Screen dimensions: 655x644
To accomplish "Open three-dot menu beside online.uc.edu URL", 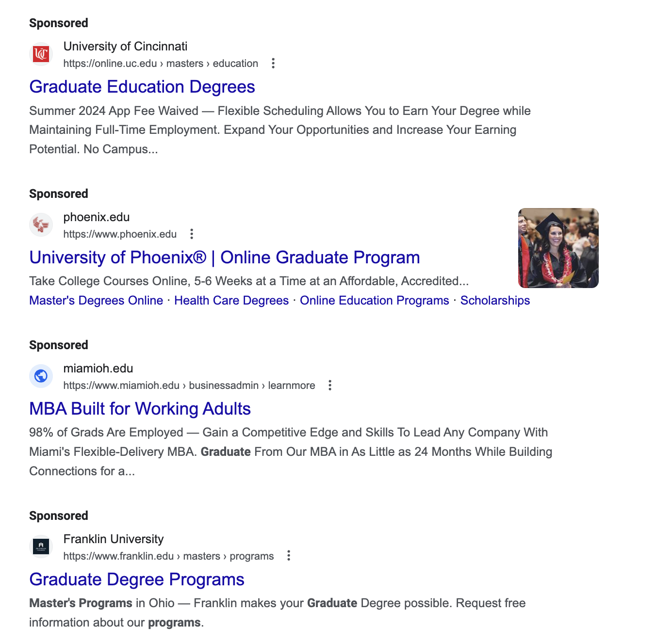I will pyautogui.click(x=273, y=64).
